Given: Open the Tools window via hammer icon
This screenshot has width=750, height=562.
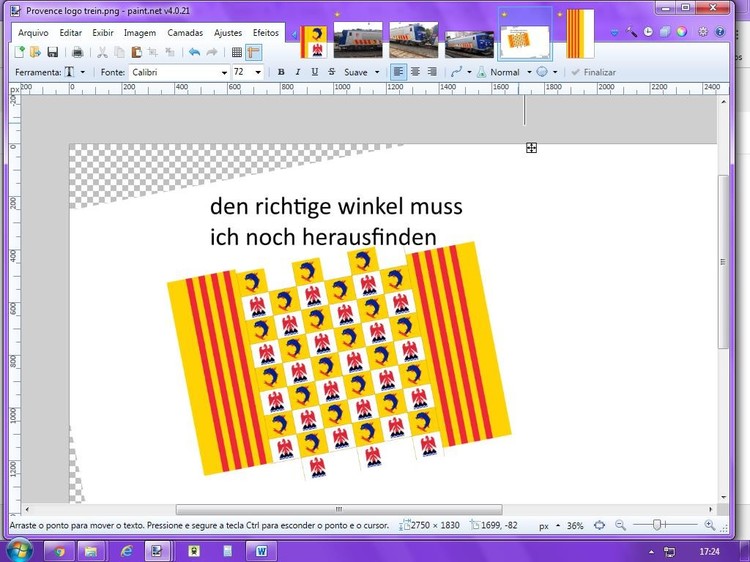Looking at the screenshot, I should tap(631, 32).
